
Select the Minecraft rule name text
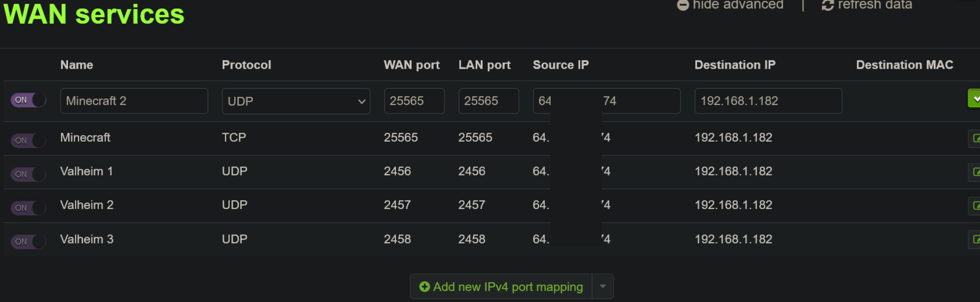[x=85, y=137]
